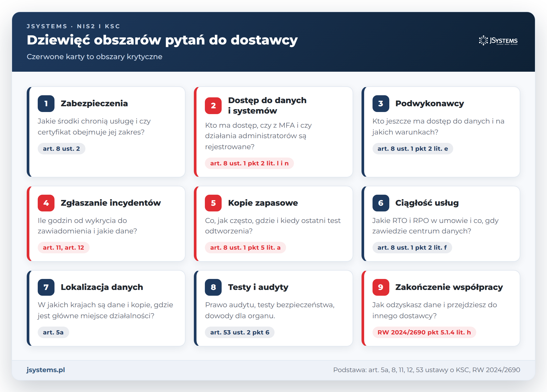
Task: Click the 'art. 8 ust. 1 pkt 5 lit. a' tag
Action: [x=245, y=248]
